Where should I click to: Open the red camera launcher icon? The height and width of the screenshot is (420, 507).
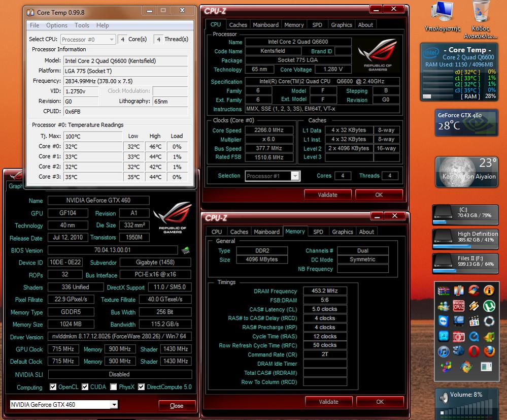click(x=458, y=337)
